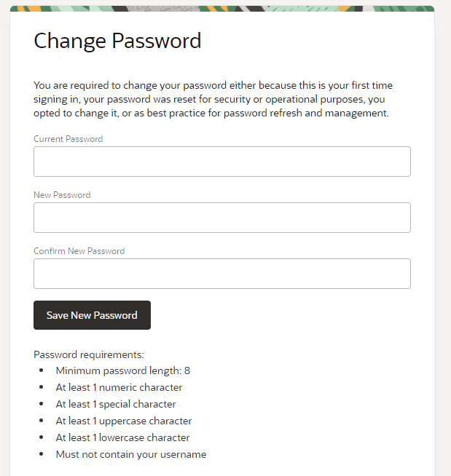This screenshot has width=451, height=476.
Task: Click the paragraph explaining required password change
Action: pos(213,99)
